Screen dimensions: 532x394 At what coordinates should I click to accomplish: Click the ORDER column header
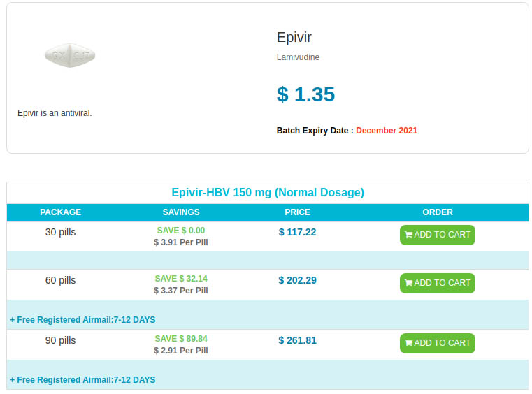tap(438, 212)
